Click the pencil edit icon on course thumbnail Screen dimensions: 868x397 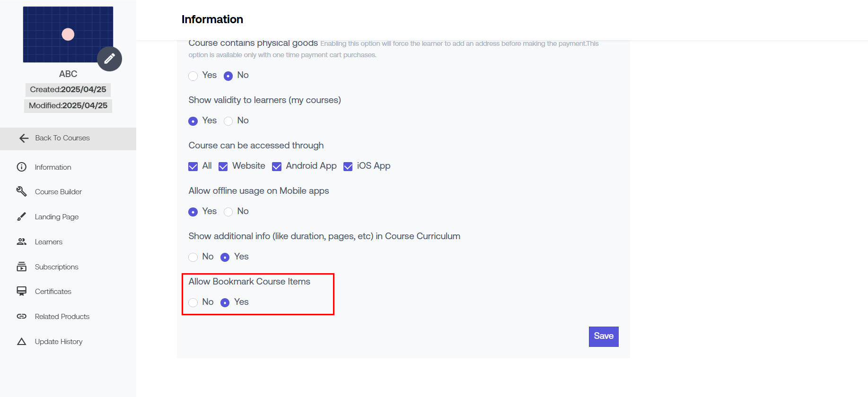109,59
